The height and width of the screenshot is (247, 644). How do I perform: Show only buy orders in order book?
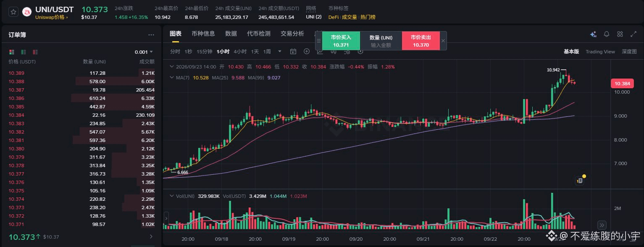pyautogui.click(x=24, y=52)
